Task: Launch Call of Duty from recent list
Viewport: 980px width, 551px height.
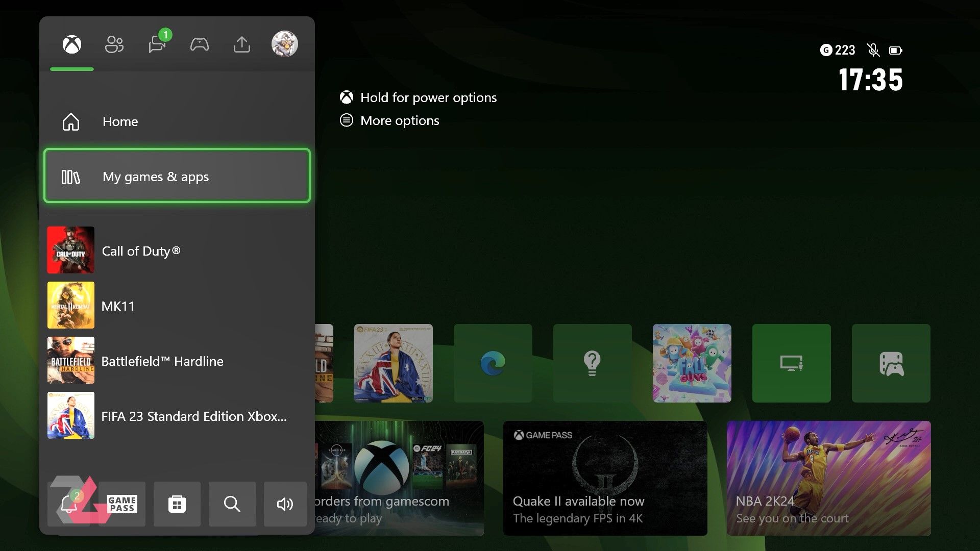Action: [x=177, y=251]
